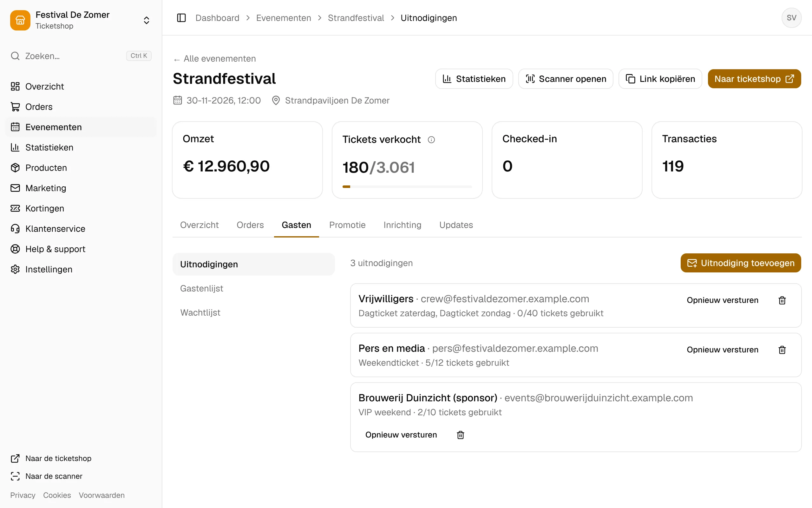This screenshot has height=508, width=812.
Task: Switch to the Updates tab
Action: (x=456, y=225)
